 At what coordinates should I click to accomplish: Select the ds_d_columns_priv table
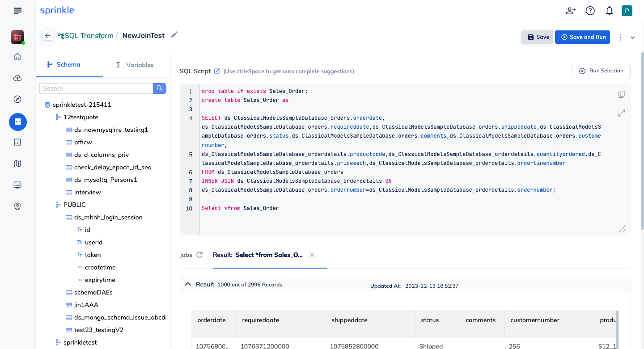[102, 155]
